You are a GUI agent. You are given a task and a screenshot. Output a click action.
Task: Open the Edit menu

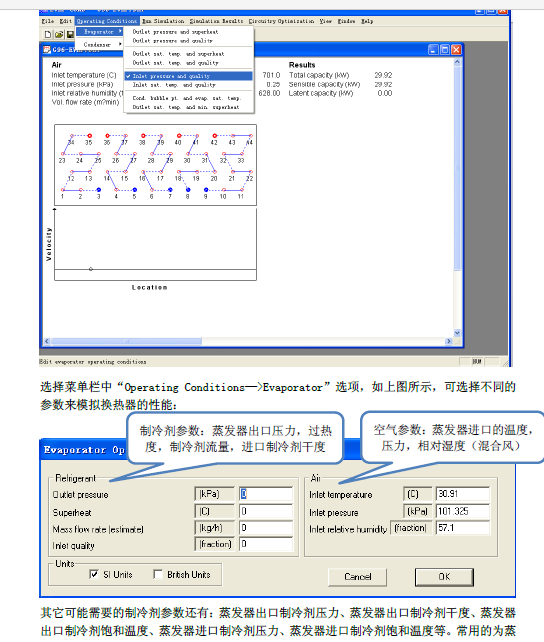(65, 21)
